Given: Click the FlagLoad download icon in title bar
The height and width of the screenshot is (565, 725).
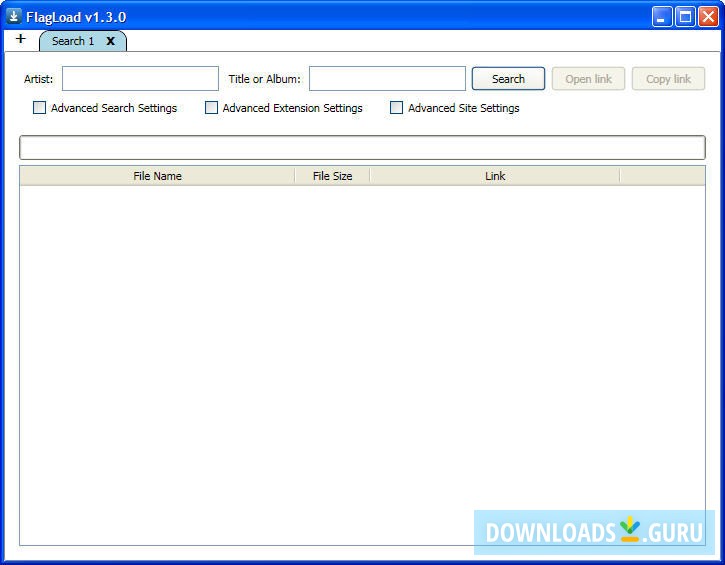Looking at the screenshot, I should coord(13,17).
